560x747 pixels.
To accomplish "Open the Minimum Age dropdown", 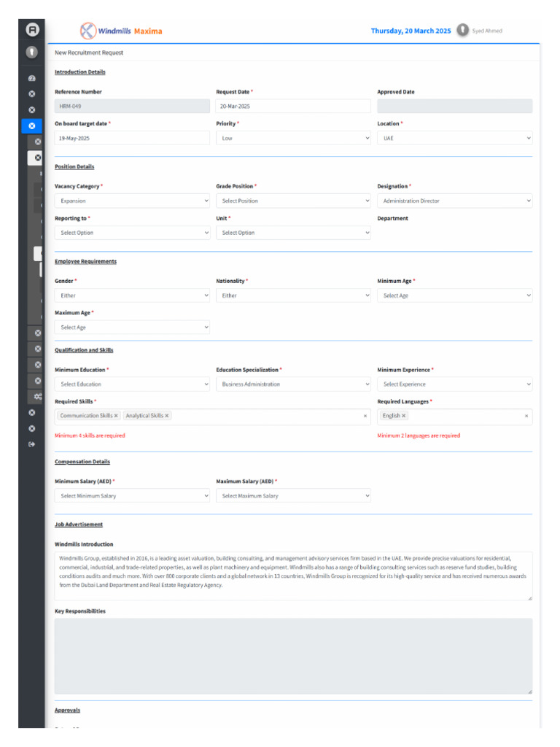I will [455, 296].
